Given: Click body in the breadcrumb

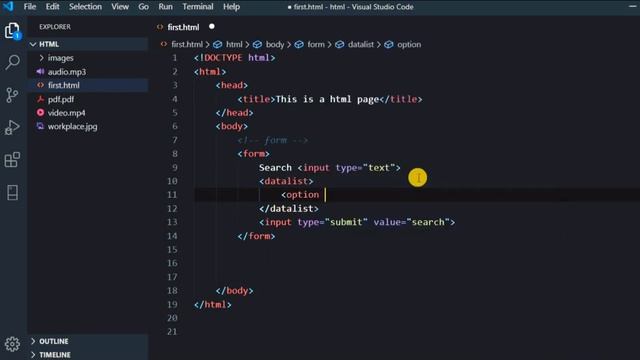Looking at the screenshot, I should click(275, 44).
